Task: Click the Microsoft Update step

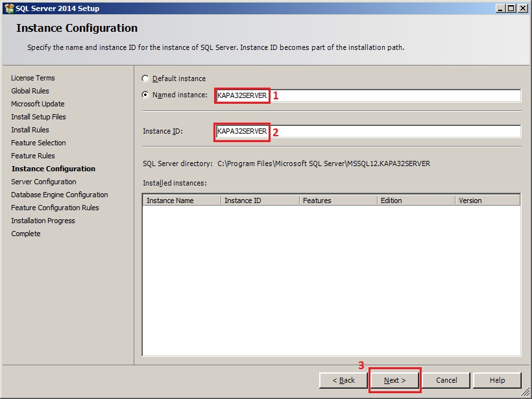Action: point(38,104)
